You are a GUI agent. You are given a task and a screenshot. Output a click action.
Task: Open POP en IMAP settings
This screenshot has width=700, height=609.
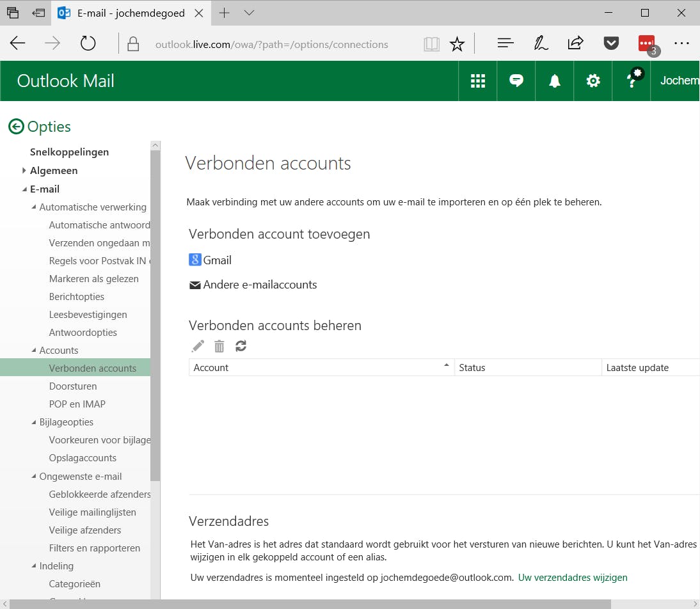tap(77, 404)
